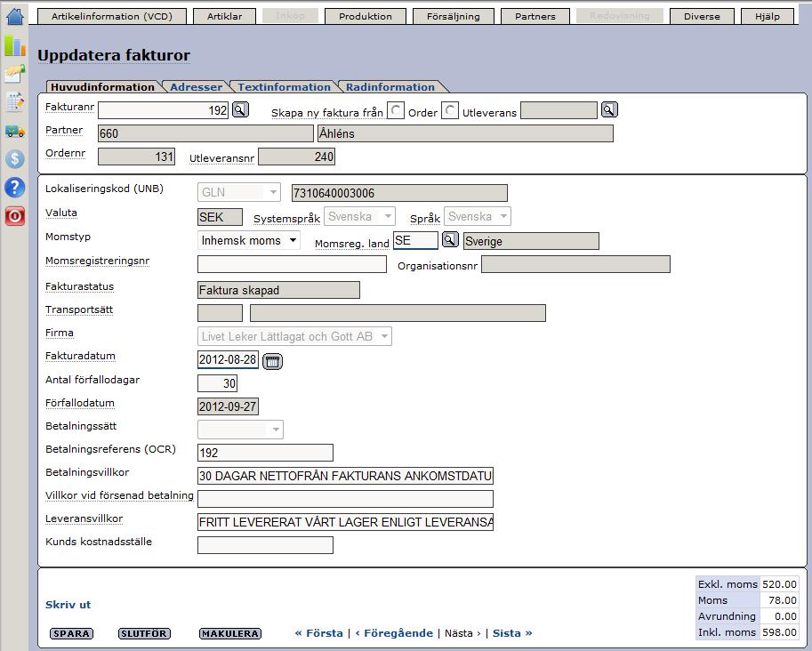Open the Diverse menu

coord(702,16)
